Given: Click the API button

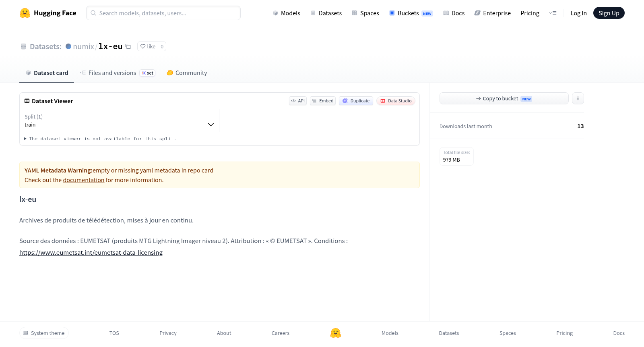Looking at the screenshot, I should (298, 101).
